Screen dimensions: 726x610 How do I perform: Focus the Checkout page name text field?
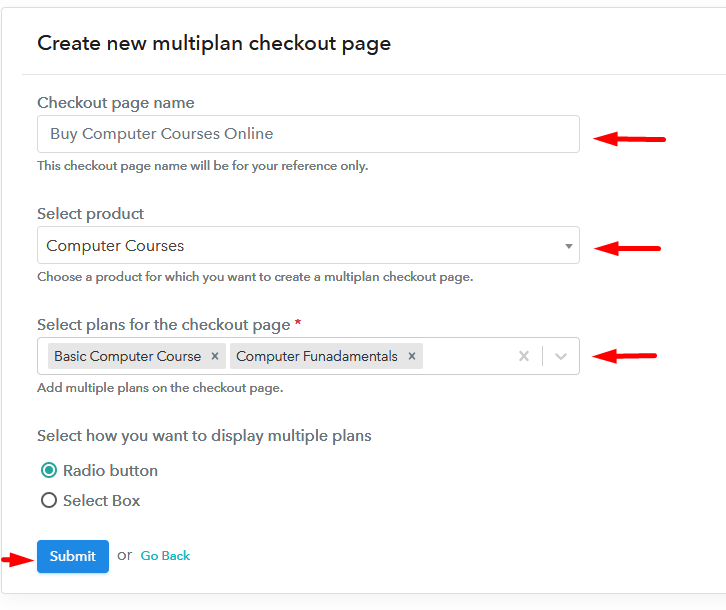(x=308, y=134)
